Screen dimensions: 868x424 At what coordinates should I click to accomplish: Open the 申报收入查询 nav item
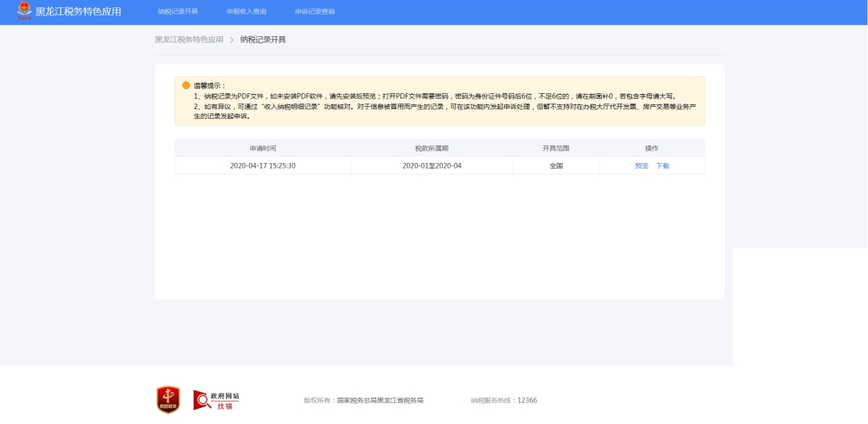click(x=247, y=11)
